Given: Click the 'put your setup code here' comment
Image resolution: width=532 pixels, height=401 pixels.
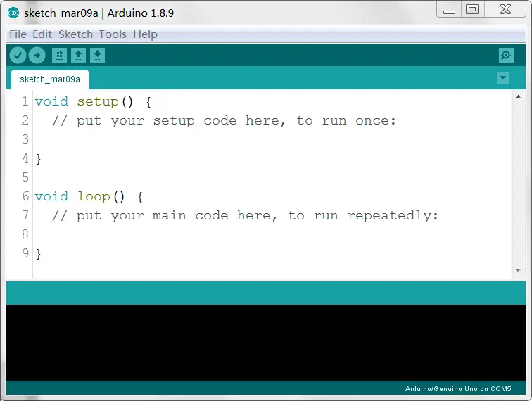Looking at the screenshot, I should coord(224,121).
